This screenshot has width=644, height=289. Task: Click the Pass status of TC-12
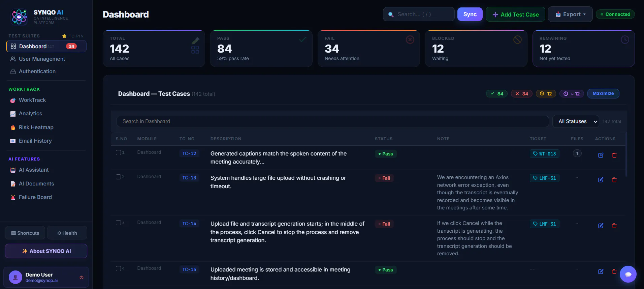pyautogui.click(x=386, y=154)
